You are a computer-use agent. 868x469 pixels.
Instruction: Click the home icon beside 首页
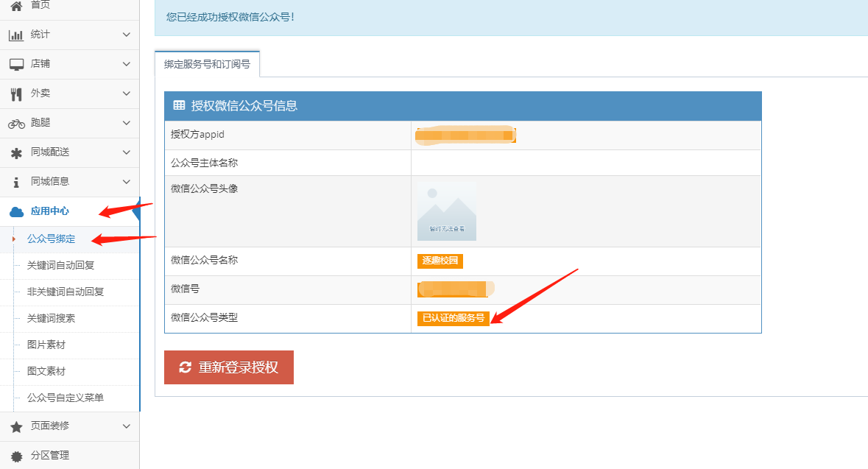point(16,5)
